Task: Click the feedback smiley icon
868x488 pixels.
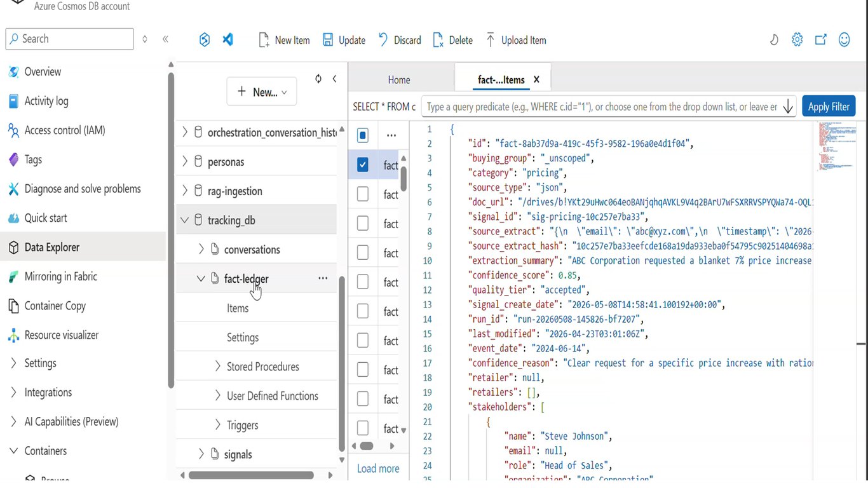Action: point(844,39)
